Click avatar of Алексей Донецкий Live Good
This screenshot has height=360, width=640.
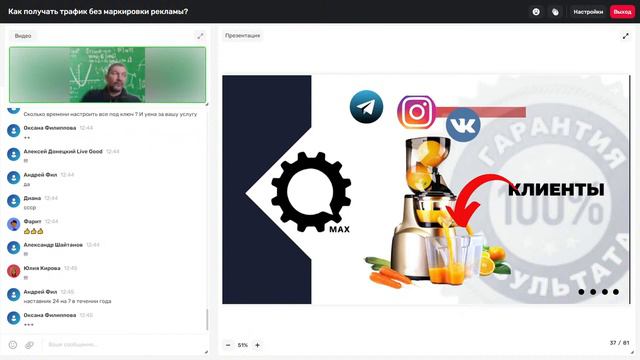point(13,154)
